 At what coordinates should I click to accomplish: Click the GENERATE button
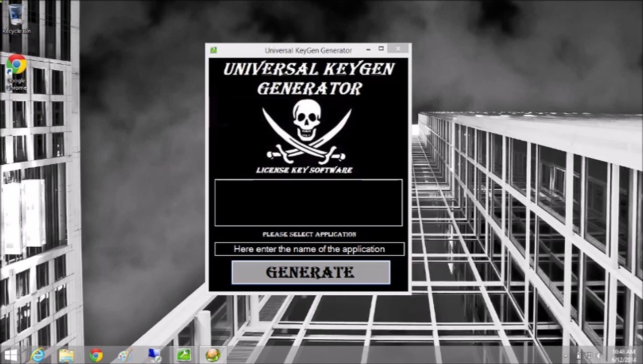click(x=311, y=272)
